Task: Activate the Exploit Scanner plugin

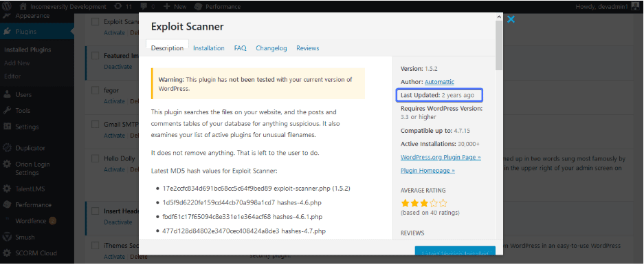Action: (x=114, y=32)
